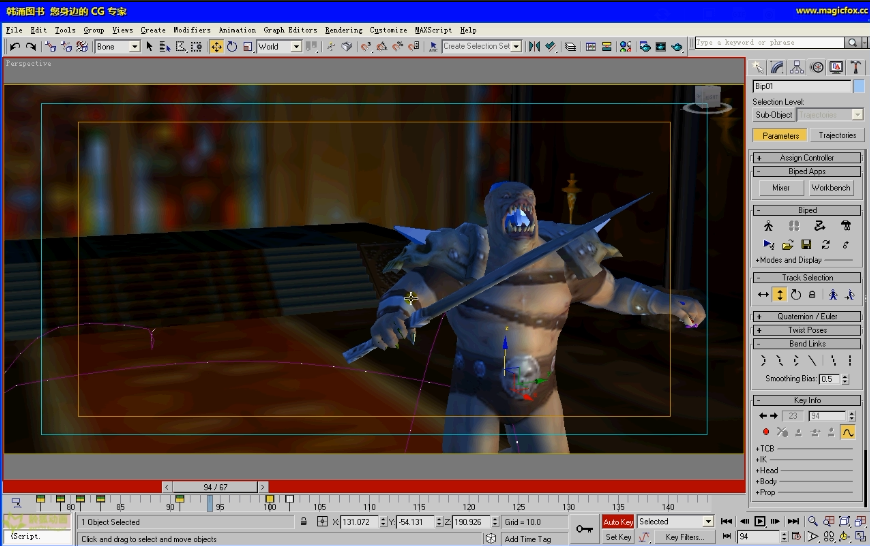The height and width of the screenshot is (546, 870).
Task: Click the Bip01 object color swatch
Action: pyautogui.click(x=858, y=86)
